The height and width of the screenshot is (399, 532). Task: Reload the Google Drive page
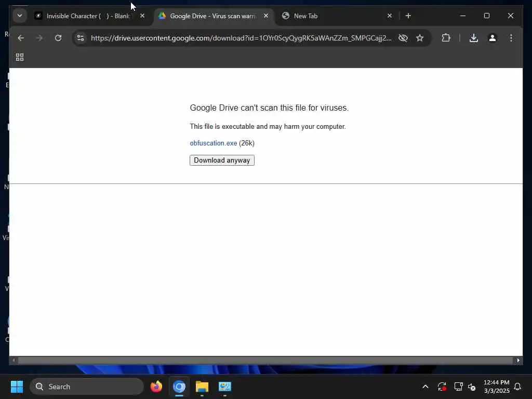(x=58, y=38)
